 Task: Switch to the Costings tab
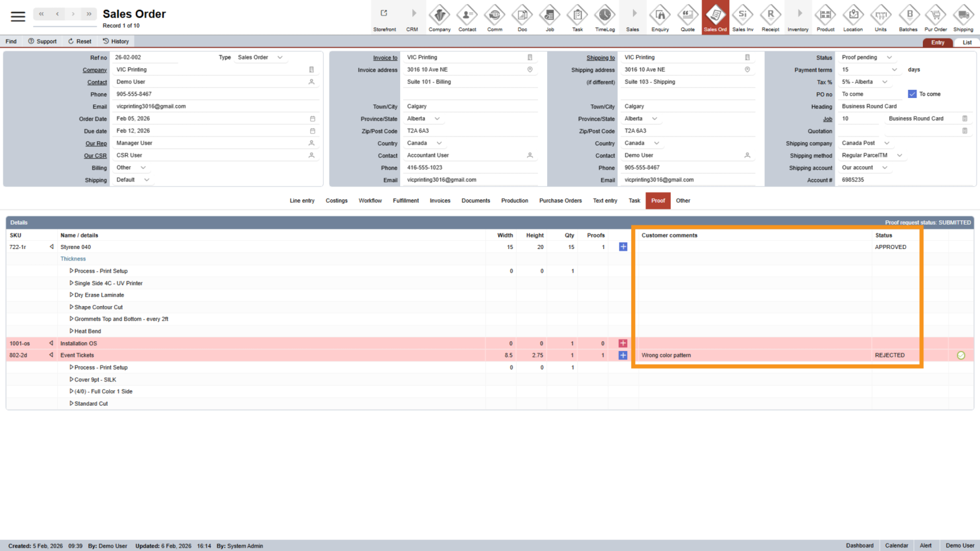[x=336, y=201]
